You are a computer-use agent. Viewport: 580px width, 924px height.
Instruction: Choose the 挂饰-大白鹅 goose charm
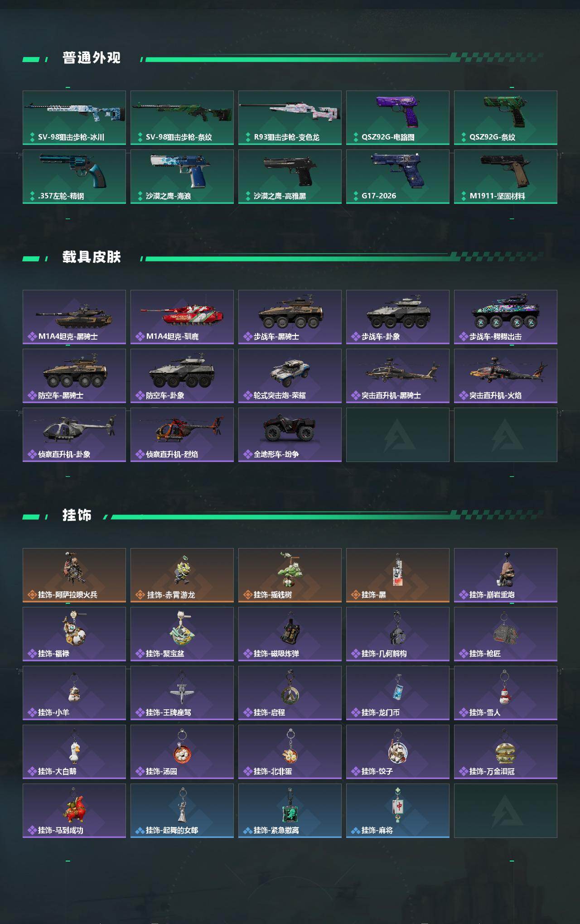[74, 752]
